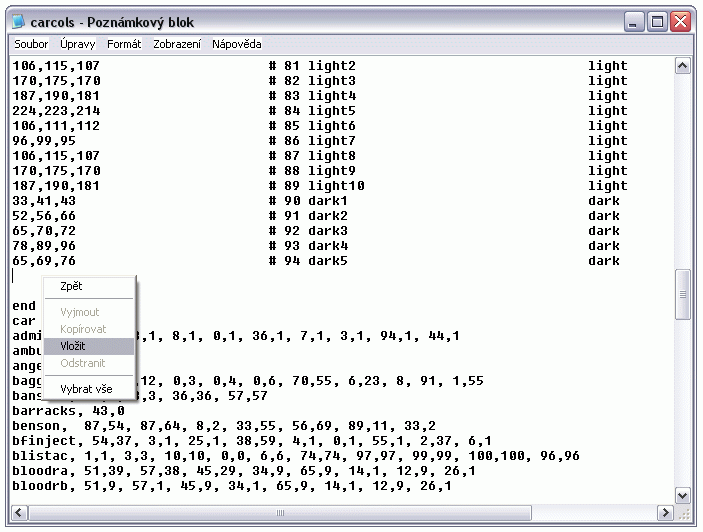
Task: Click the greyed-out Kopírovat entry
Action: [x=83, y=329]
